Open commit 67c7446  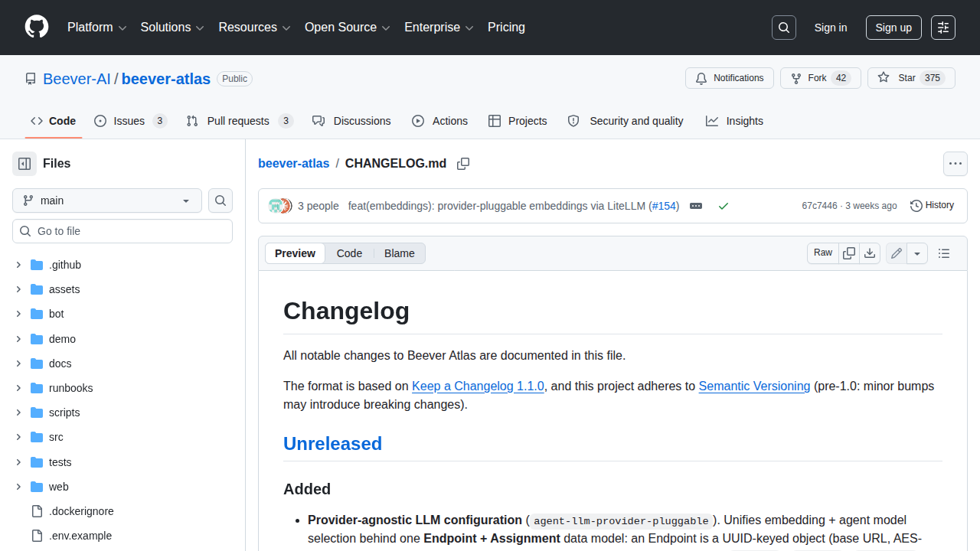pos(819,206)
